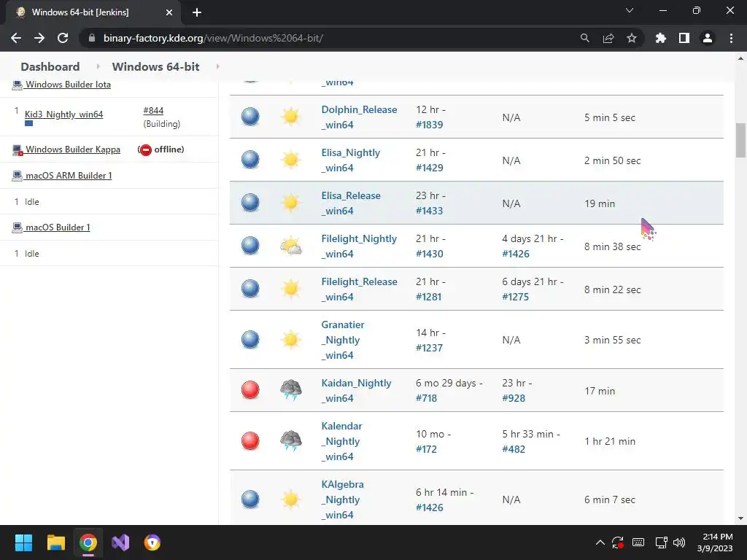Click the extensions puzzle icon in Chrome toolbar
This screenshot has width=747, height=560.
pos(660,38)
